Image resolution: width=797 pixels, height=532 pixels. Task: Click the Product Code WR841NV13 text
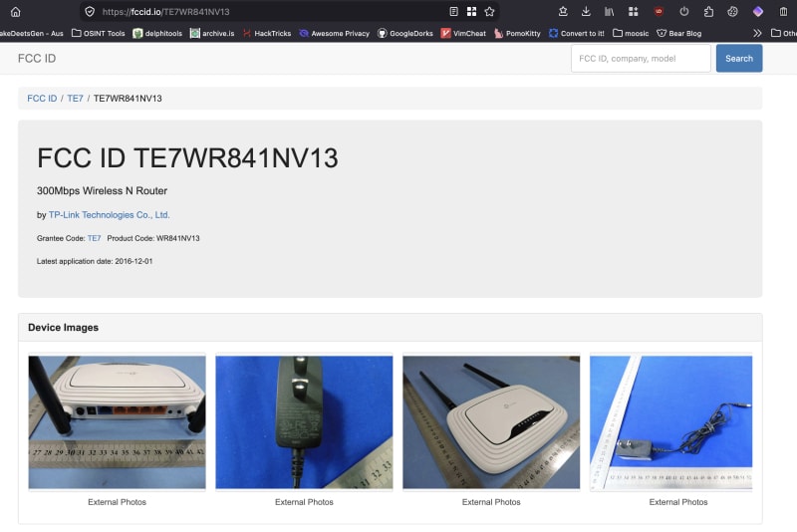(153, 238)
